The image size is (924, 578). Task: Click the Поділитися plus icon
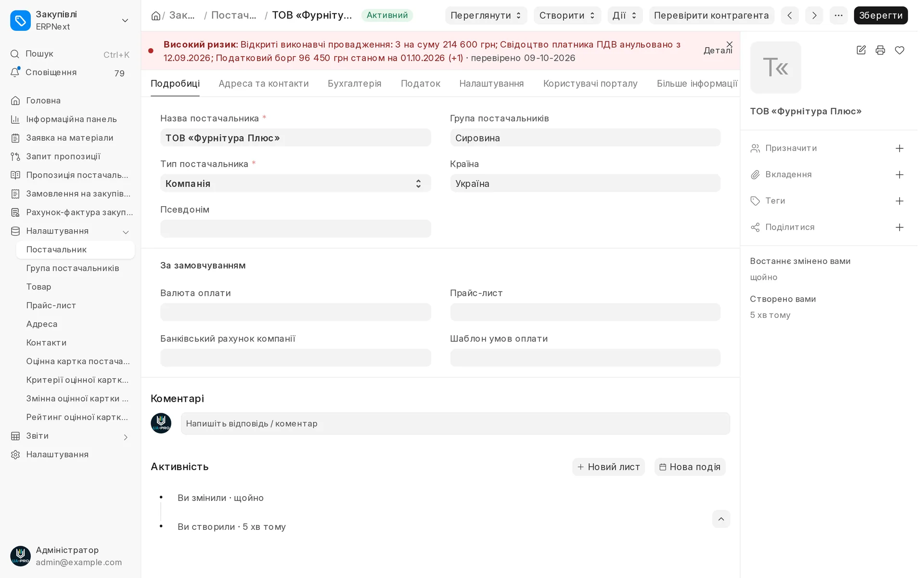899,227
